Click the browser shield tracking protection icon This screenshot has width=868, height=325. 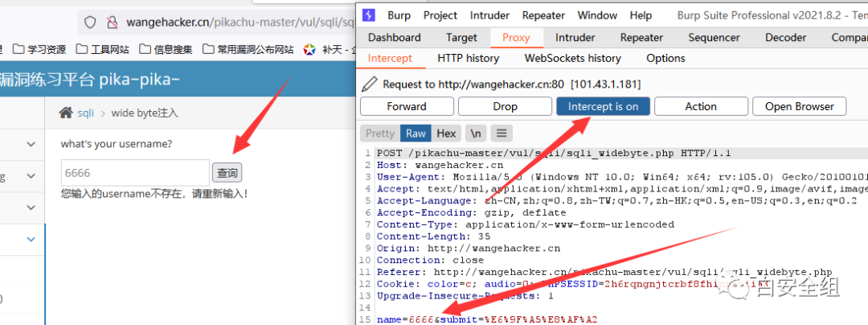click(90, 23)
